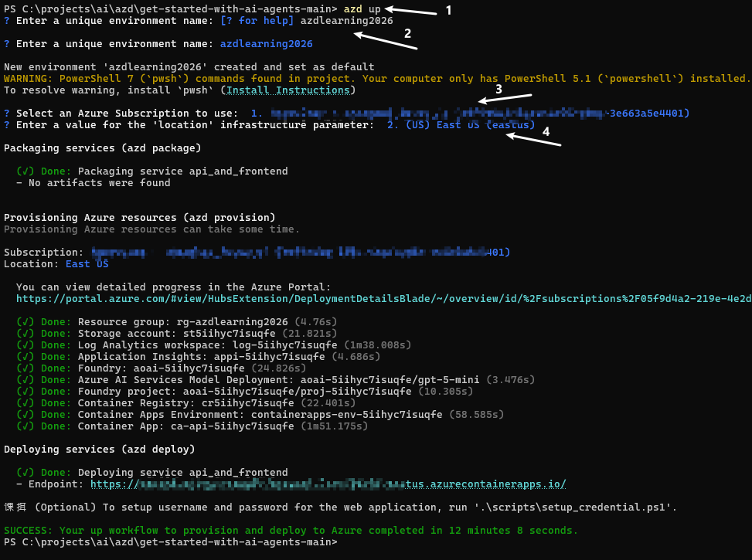Click the gpt-5-mini model deployment line
The height and width of the screenshot is (560, 752).
point(276,380)
